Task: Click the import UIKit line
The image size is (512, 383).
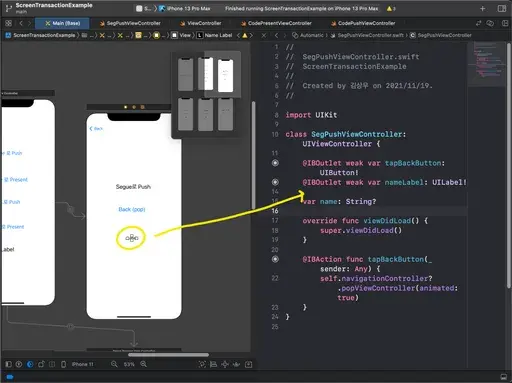Action: [311, 115]
